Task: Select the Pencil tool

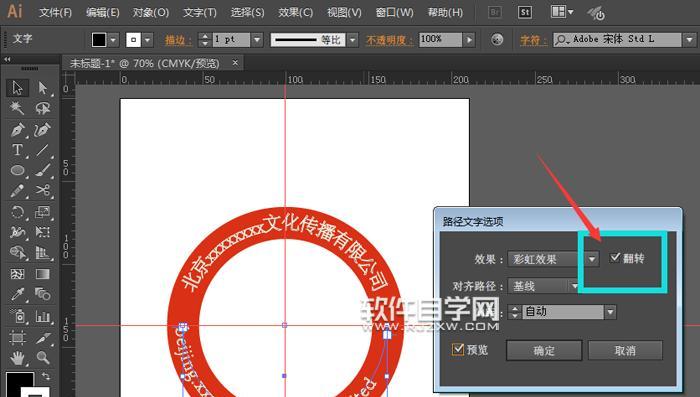Action: (x=17, y=191)
